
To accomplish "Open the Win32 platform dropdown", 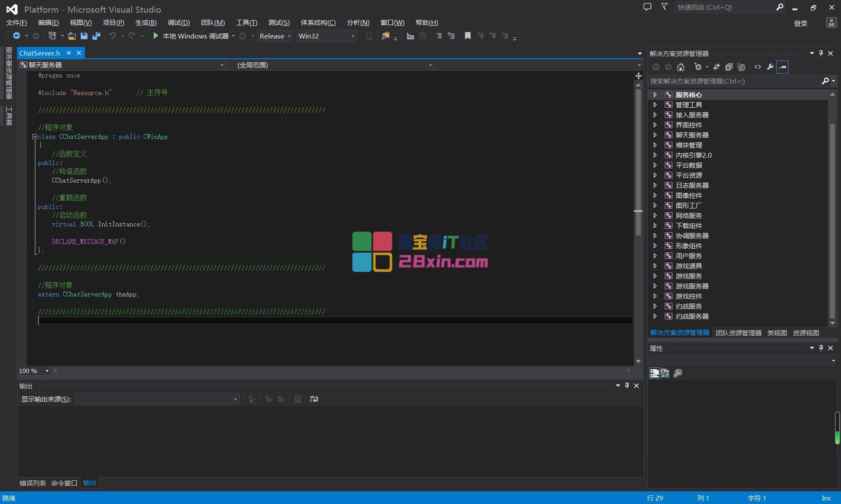I will coord(326,36).
